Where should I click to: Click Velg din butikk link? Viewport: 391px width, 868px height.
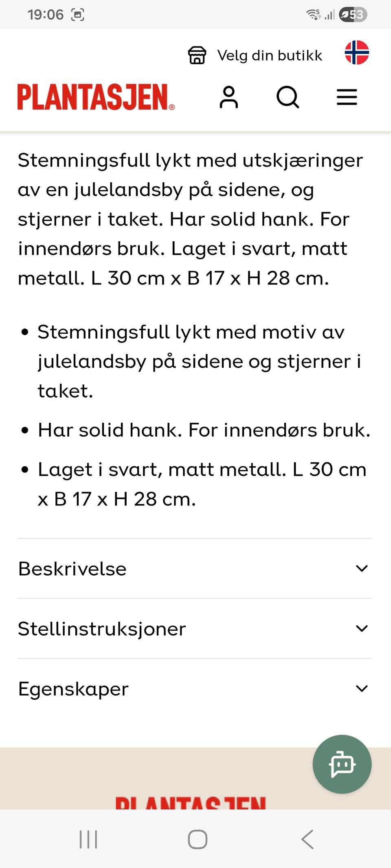(270, 55)
